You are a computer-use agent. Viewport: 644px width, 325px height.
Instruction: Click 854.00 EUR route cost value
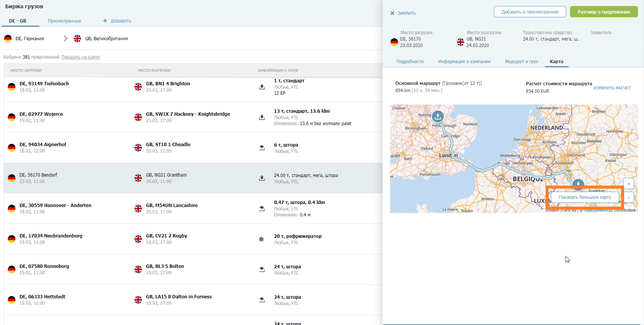tap(537, 91)
